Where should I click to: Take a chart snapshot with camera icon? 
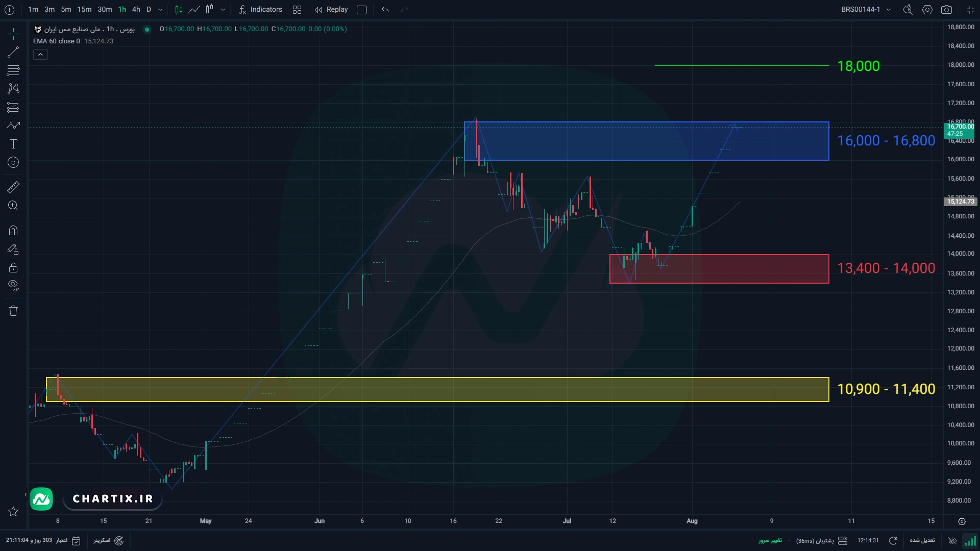click(946, 10)
